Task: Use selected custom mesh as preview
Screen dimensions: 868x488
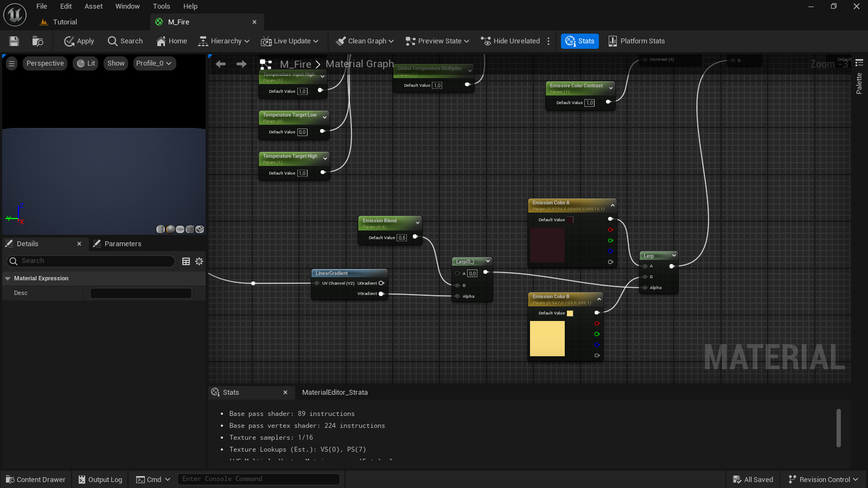Action: 200,229
